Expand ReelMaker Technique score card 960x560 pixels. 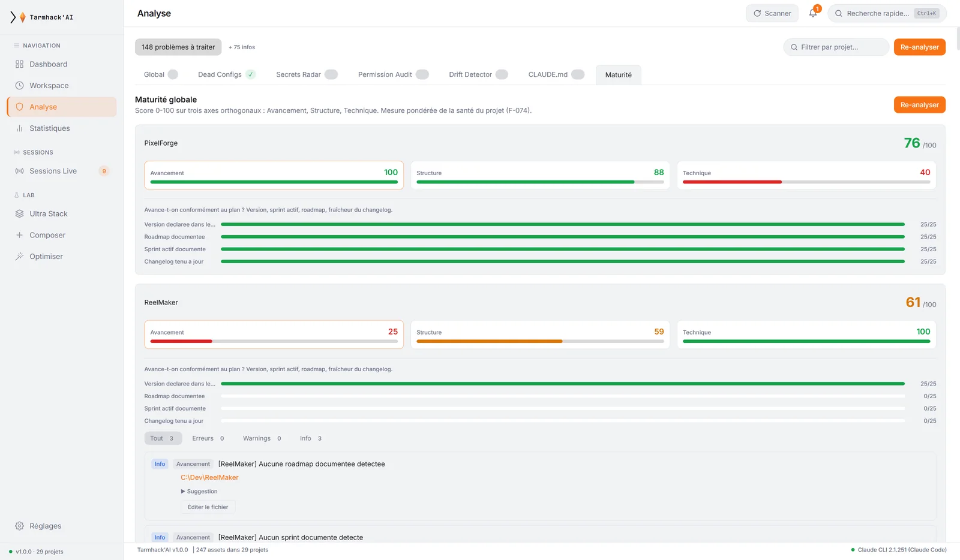tap(806, 335)
